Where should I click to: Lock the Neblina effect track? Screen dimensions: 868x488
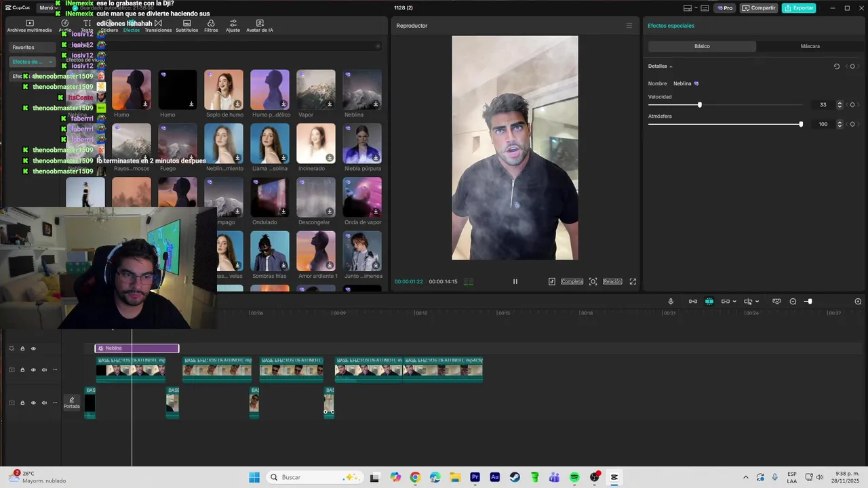22,348
